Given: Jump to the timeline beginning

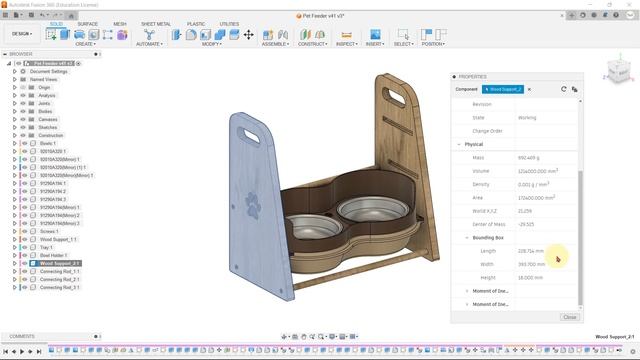Looking at the screenshot, I should pyautogui.click(x=5, y=351).
